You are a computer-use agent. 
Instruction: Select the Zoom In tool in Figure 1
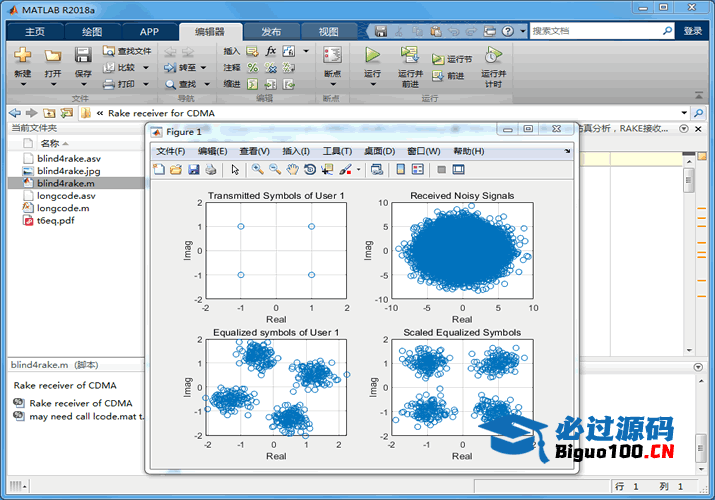(x=258, y=170)
